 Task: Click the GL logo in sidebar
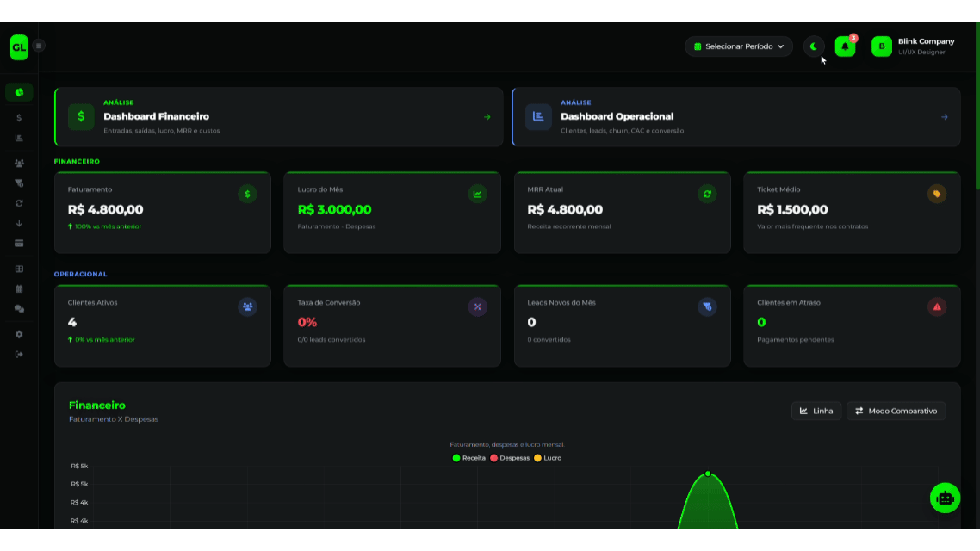pos(19,47)
